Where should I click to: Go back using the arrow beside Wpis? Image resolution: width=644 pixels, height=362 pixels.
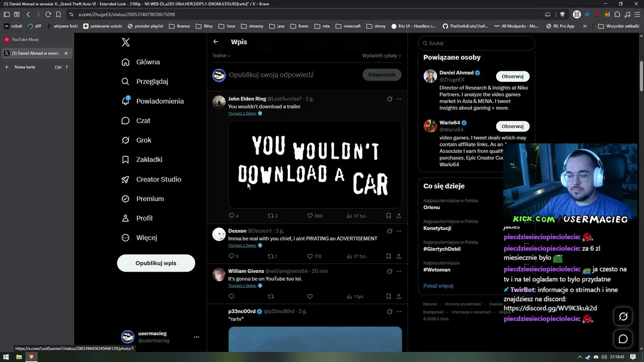[x=216, y=42]
